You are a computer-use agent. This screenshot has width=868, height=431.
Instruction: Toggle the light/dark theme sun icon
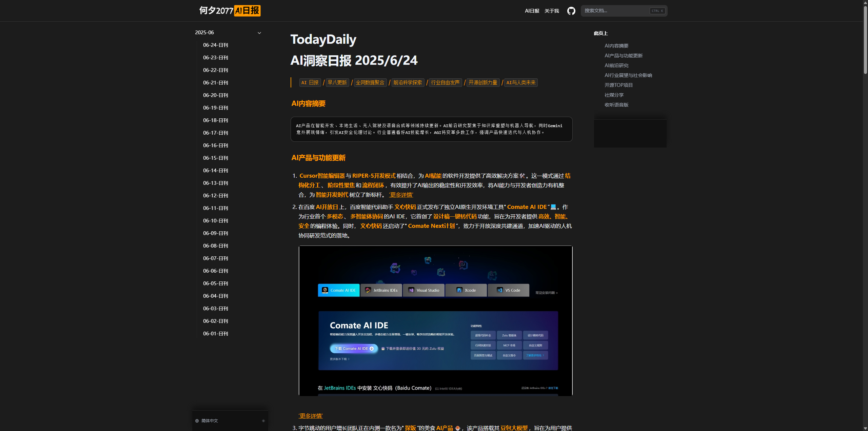pyautogui.click(x=263, y=421)
